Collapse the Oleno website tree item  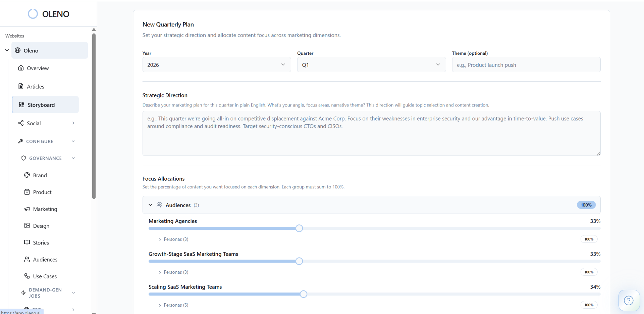point(6,50)
